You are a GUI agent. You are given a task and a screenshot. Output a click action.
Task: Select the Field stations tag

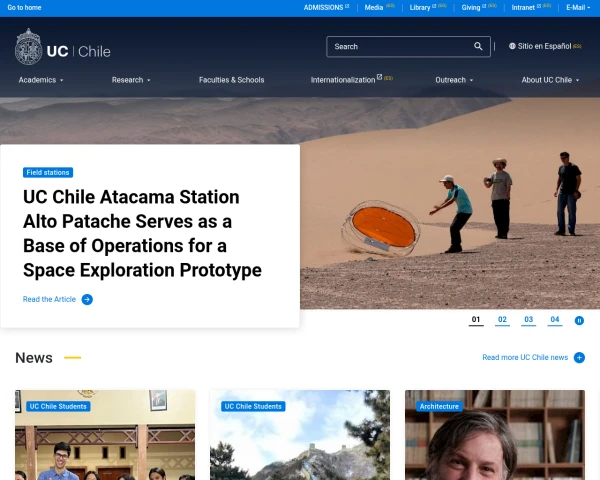(48, 173)
